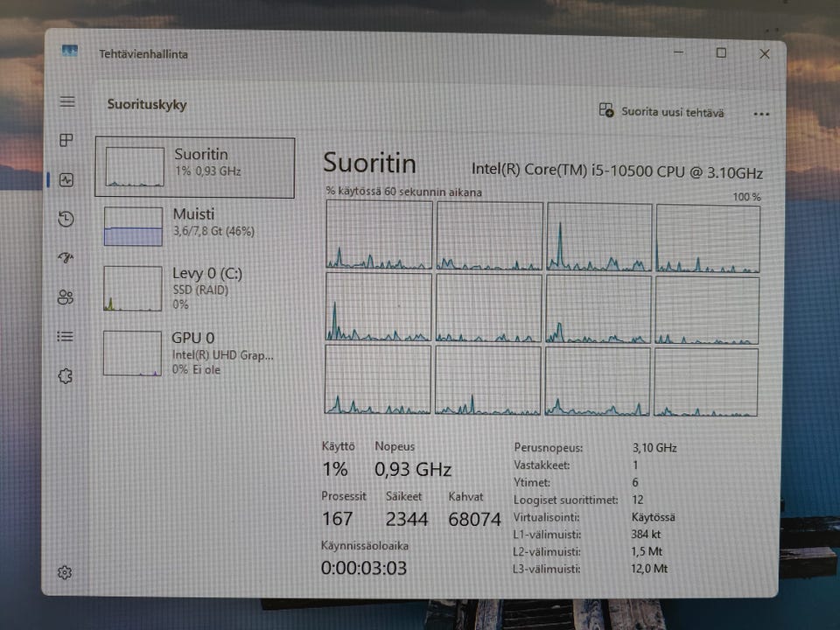Click the 'Suorita uusi tehtävä' button

pyautogui.click(x=661, y=111)
